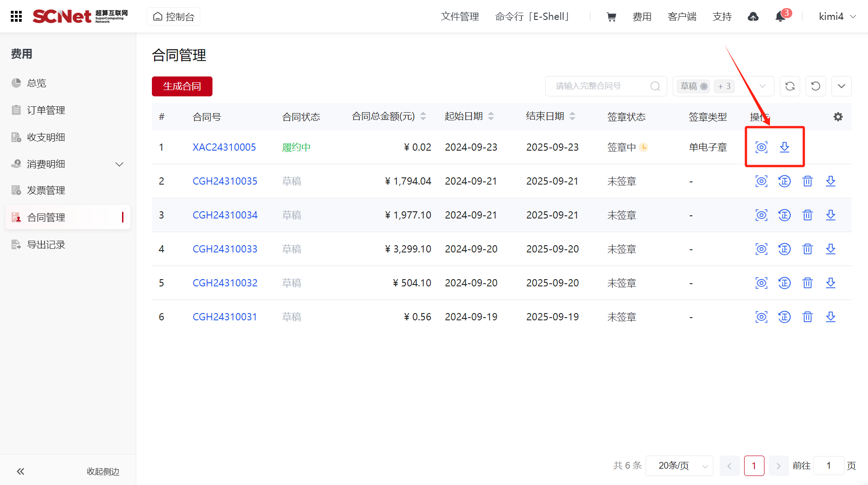868x485 pixels.
Task: Delete draft contract CGH24310034
Action: click(807, 215)
